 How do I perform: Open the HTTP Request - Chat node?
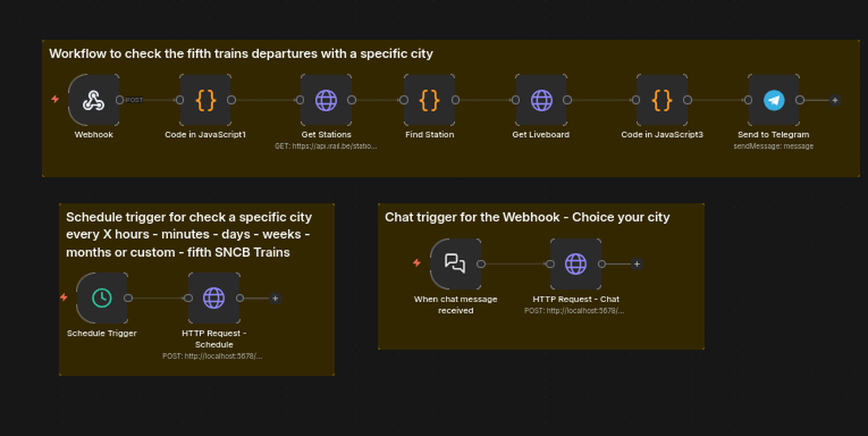pyautogui.click(x=576, y=264)
